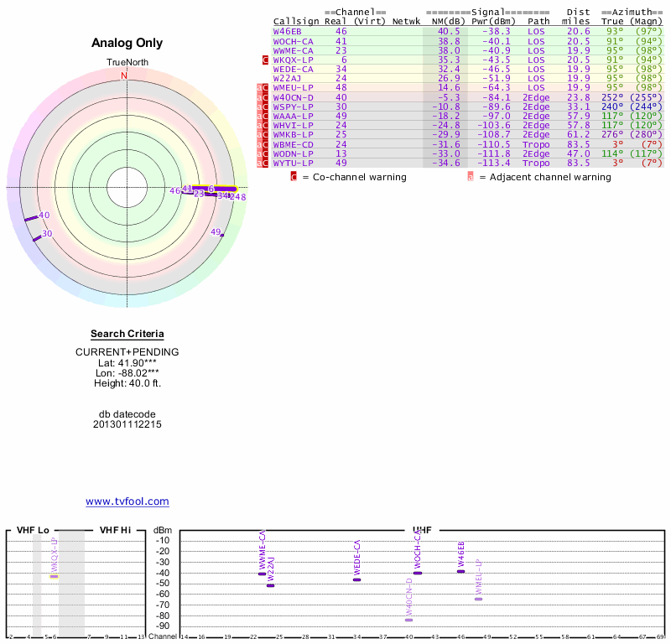Image resolution: width=671 pixels, height=644 pixels.
Task: Click the WKQX-LP bar in VHF Lo chart
Action: click(54, 576)
